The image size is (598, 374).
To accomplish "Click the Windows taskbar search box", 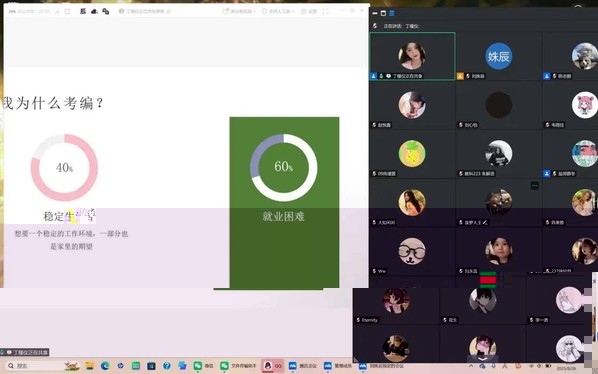I will click(34, 366).
